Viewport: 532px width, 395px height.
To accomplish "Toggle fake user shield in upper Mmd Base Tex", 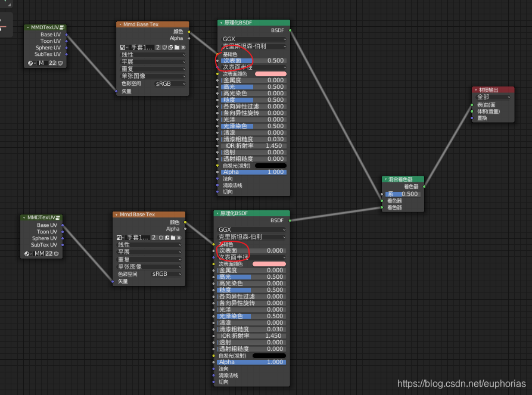I will (164, 48).
